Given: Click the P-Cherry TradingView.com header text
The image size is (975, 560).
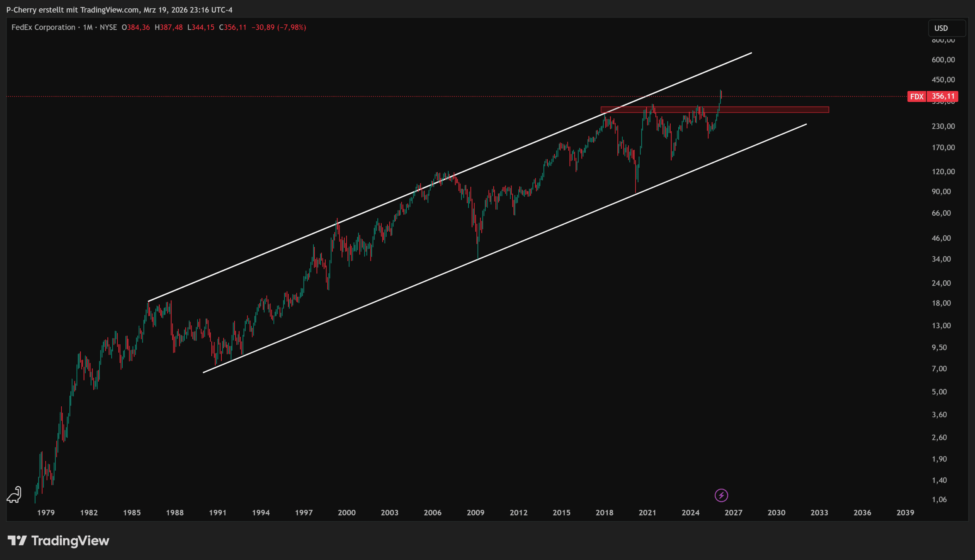Looking at the screenshot, I should pos(119,10).
